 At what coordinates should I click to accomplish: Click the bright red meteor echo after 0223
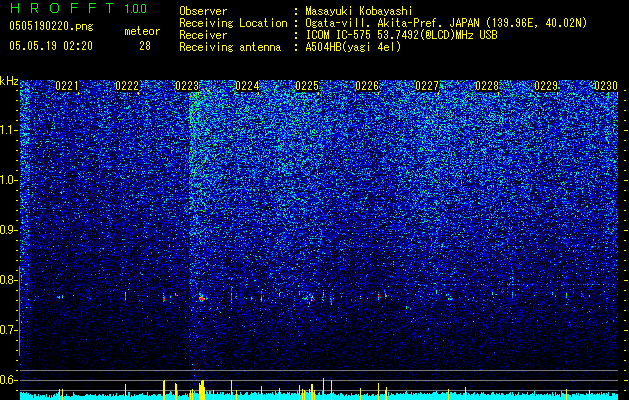[202, 298]
